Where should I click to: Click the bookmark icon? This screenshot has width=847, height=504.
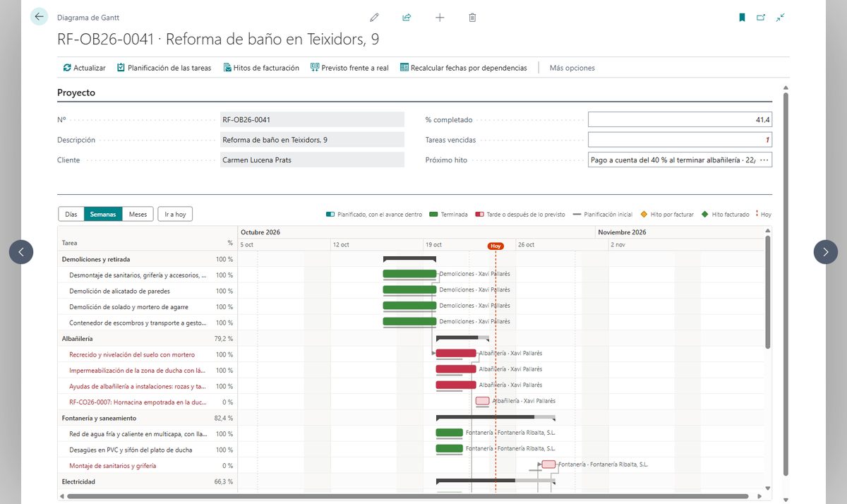pyautogui.click(x=742, y=18)
